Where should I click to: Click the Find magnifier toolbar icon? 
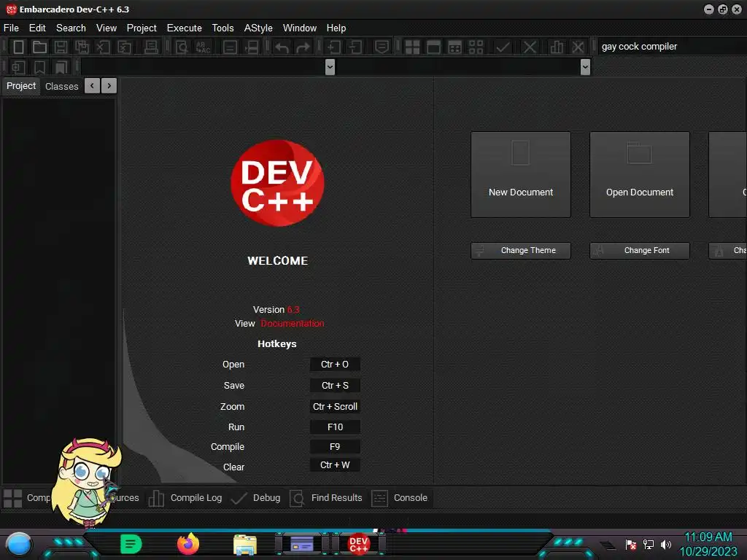(182, 47)
